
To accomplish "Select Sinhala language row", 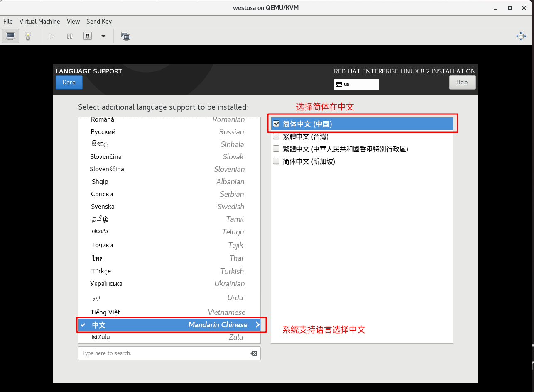I will click(169, 144).
